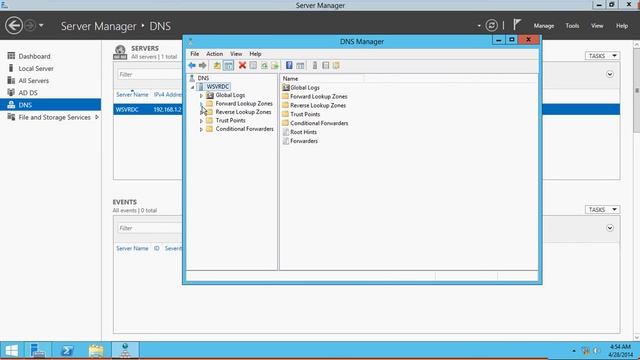The width and height of the screenshot is (640, 360).
Task: Select Reverse Lookup Zones in tree
Action: pos(243,112)
